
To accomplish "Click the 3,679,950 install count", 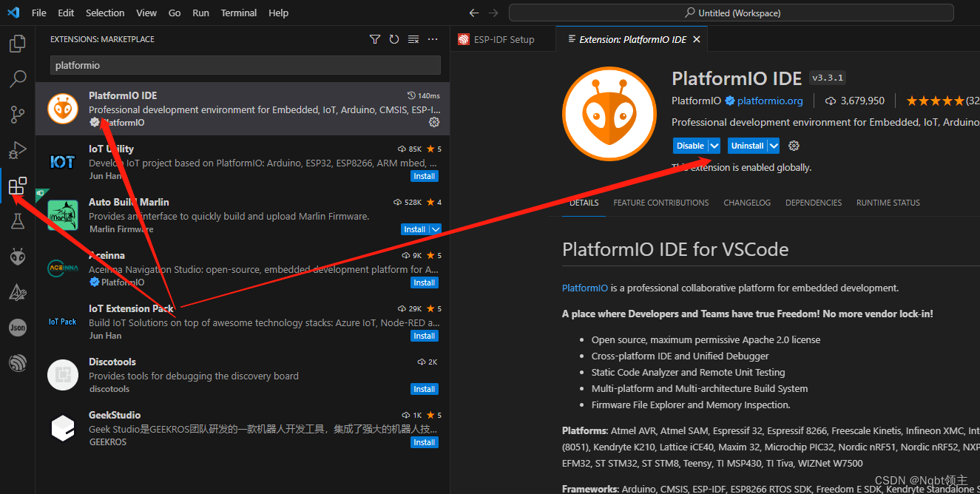I will [854, 101].
